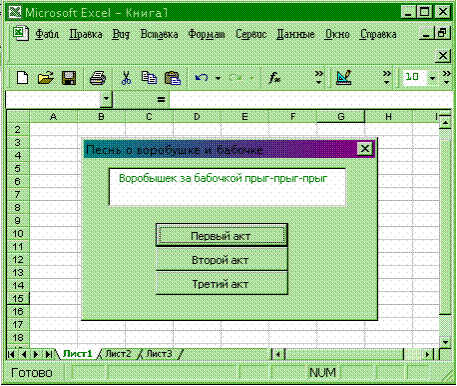The width and height of the screenshot is (457, 386).
Task: Click the text box with Воробышек line
Action: 227,187
